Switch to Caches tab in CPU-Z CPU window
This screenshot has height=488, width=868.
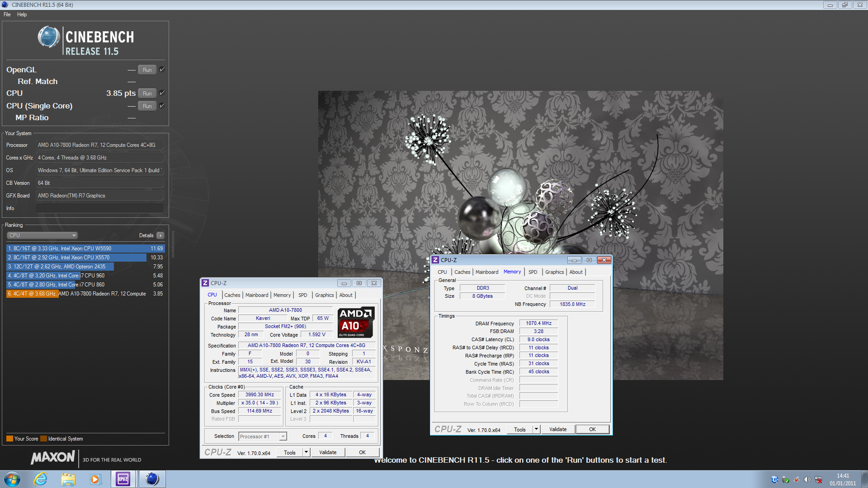point(232,295)
